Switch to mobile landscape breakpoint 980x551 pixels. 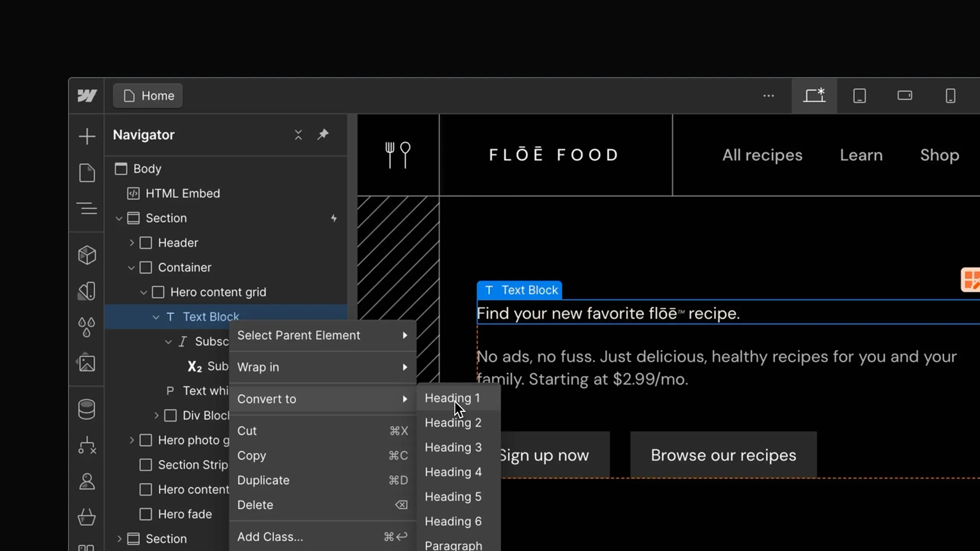pos(904,96)
